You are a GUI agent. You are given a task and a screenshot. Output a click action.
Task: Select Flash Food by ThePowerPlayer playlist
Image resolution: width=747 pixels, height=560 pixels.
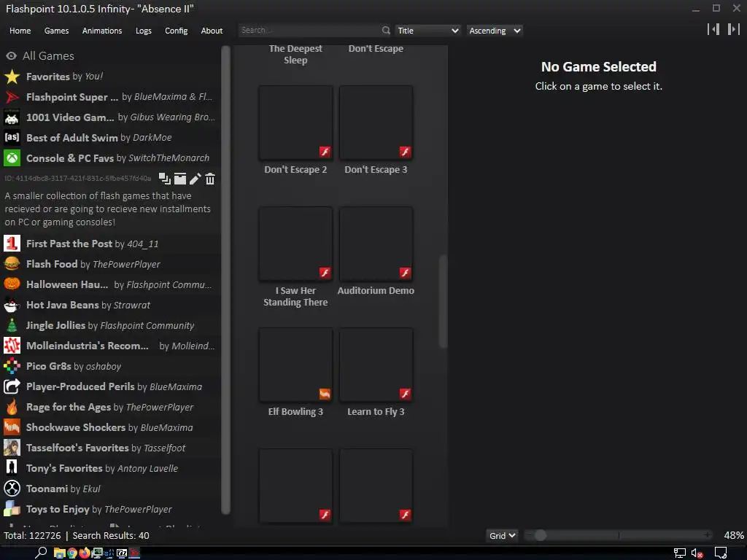[111, 264]
